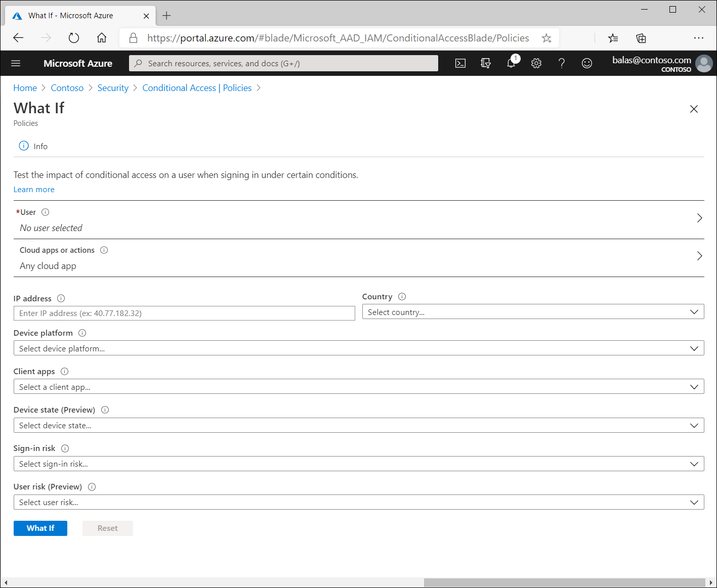717x588 pixels.
Task: Click the info icon next to IP address
Action: (61, 298)
